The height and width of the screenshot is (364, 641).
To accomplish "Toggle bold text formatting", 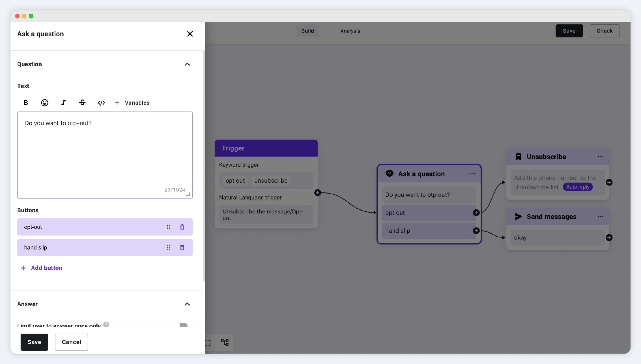I will [26, 103].
